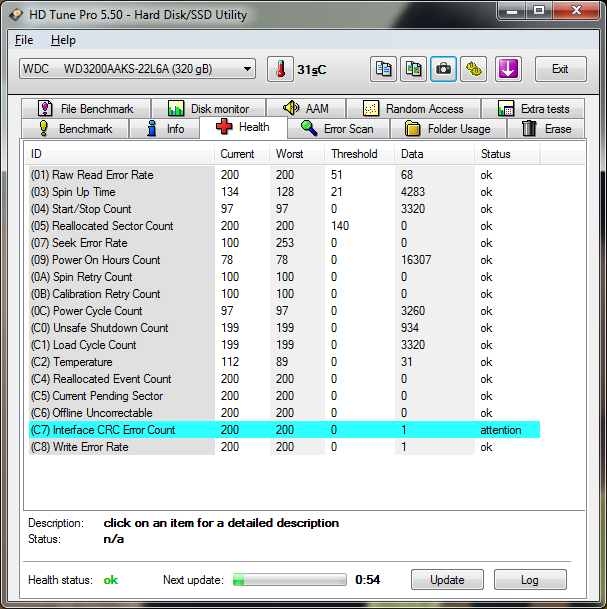Switch to the Extra tests tab
The height and width of the screenshot is (609, 607).
point(533,108)
